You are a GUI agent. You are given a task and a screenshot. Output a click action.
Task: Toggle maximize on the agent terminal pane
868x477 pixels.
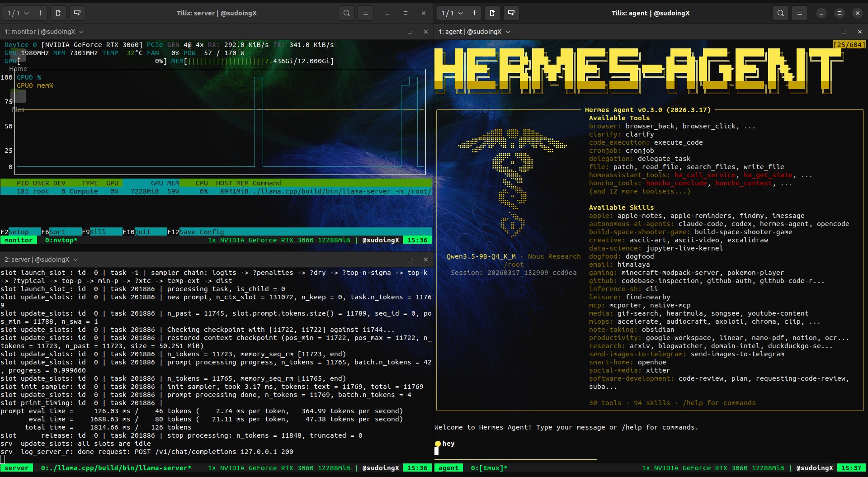click(x=844, y=32)
